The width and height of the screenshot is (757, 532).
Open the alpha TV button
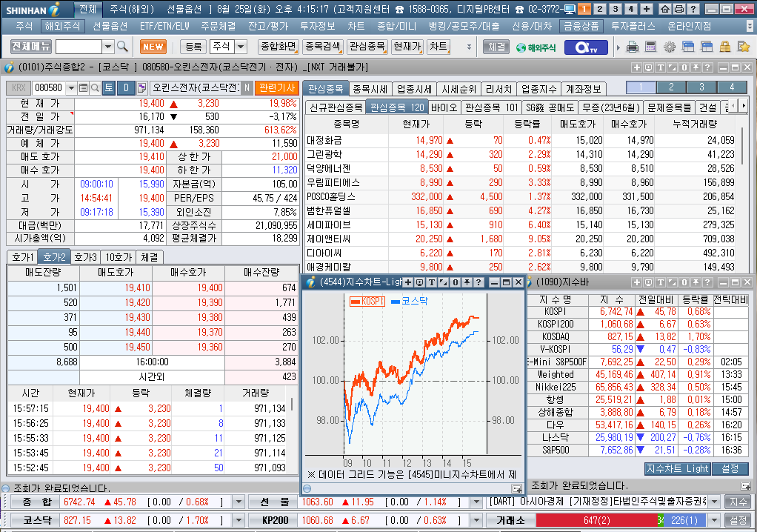coord(585,47)
